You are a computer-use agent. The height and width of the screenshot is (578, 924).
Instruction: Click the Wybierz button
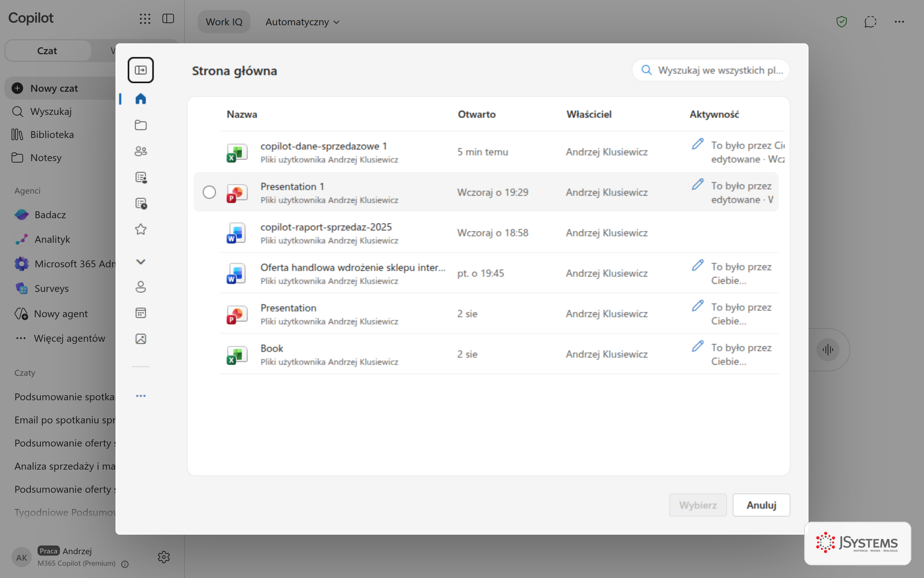[698, 505]
